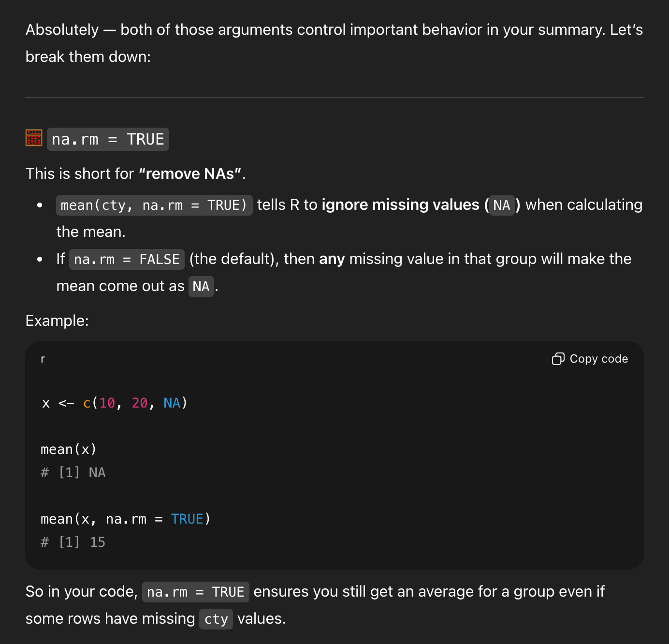The width and height of the screenshot is (669, 644).
Task: Click the comment '# [1] NA' in code
Action: 73,472
